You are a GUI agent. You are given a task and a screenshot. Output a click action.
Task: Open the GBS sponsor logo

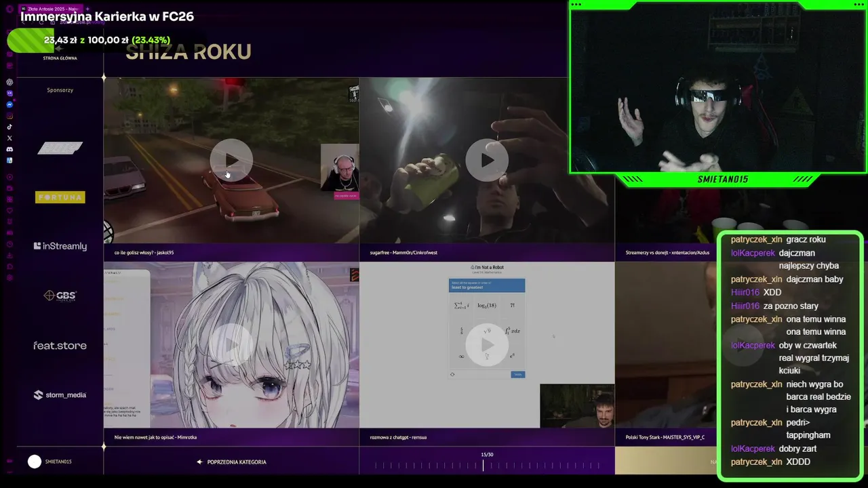pos(60,296)
